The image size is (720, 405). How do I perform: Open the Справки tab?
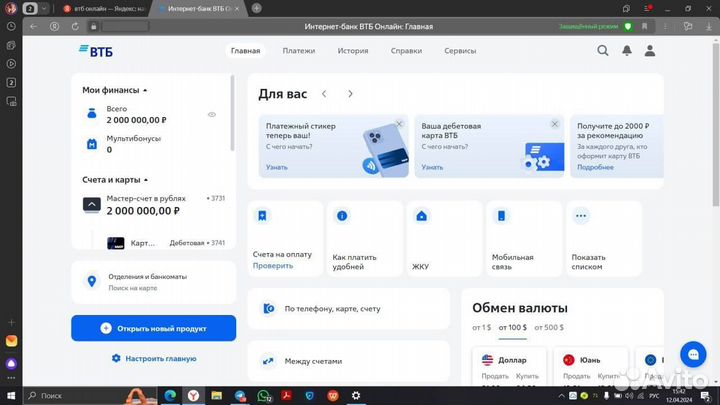(x=406, y=51)
